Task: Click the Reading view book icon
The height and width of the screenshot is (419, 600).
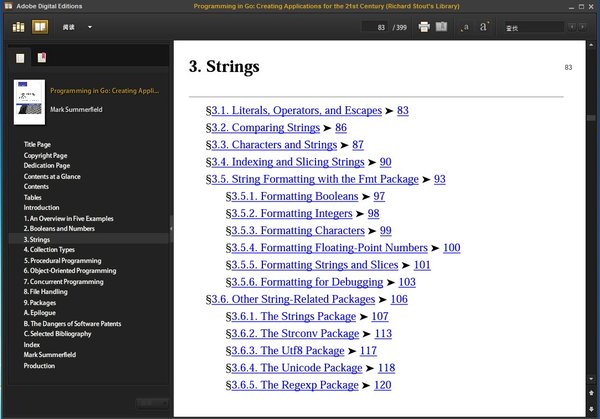Action: 42,27
